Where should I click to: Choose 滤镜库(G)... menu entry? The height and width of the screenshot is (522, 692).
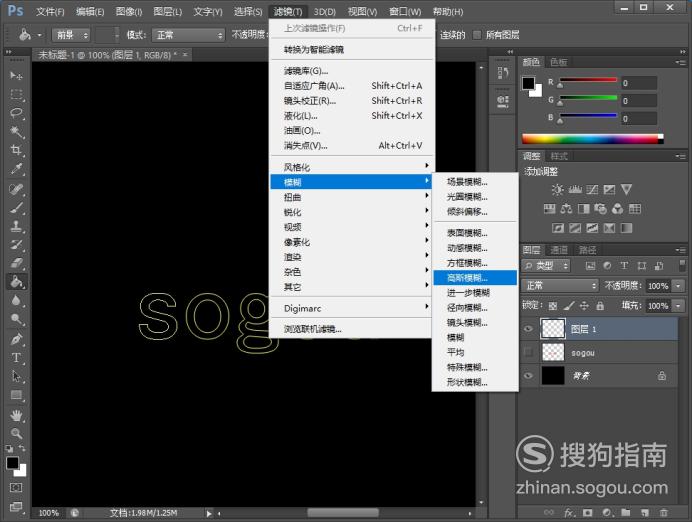(352, 71)
